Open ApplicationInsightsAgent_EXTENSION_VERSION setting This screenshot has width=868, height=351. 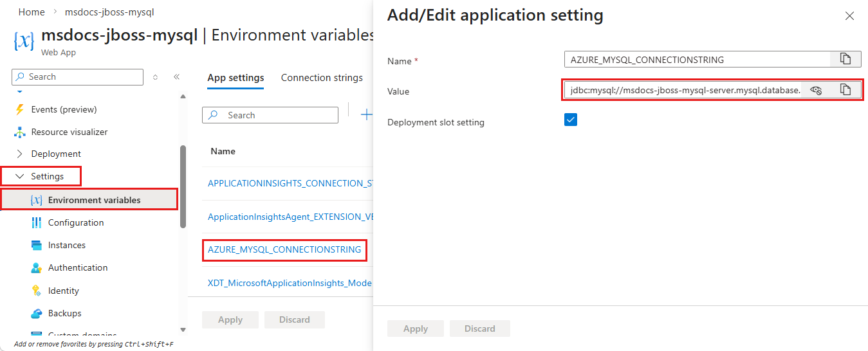pos(291,217)
